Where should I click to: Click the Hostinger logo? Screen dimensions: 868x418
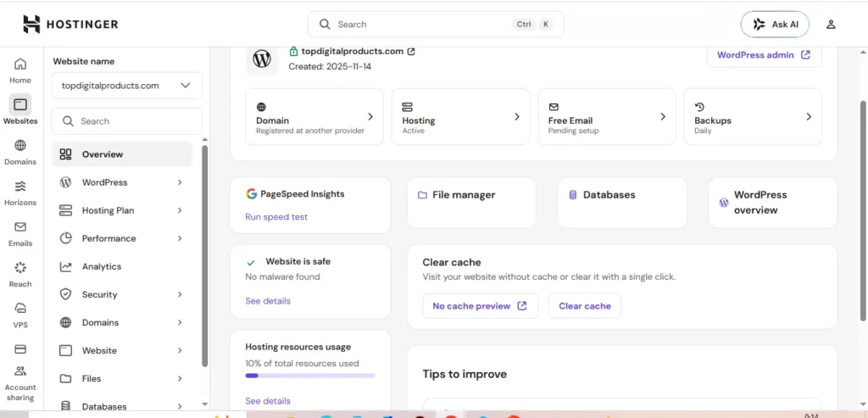tap(70, 24)
